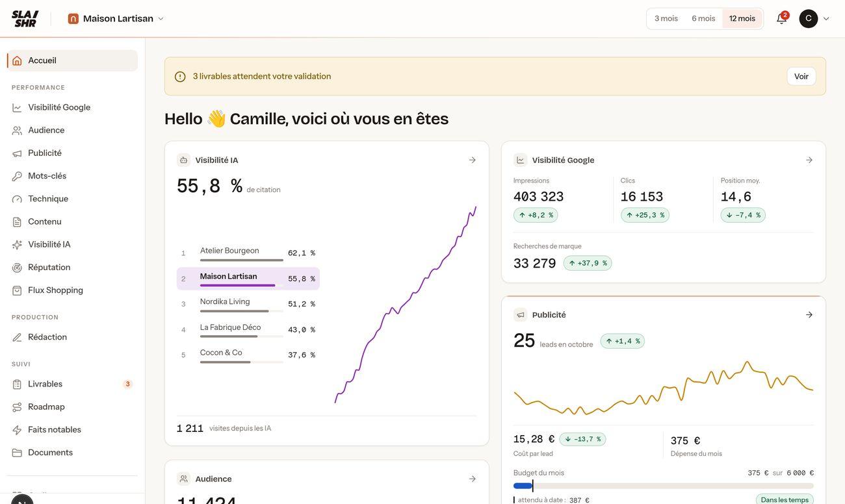845x504 pixels.
Task: Open the Visibilité IA card arrow
Action: pos(473,160)
